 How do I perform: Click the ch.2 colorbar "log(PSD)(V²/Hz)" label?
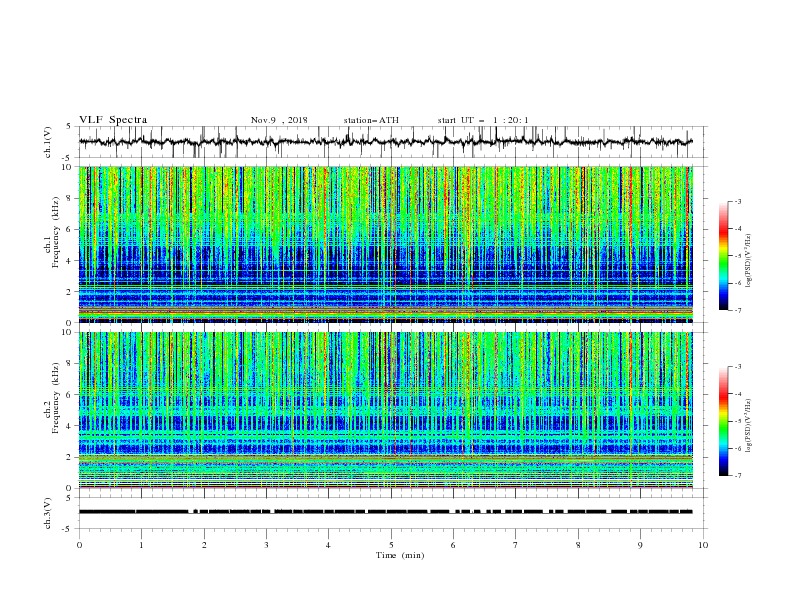click(x=749, y=426)
